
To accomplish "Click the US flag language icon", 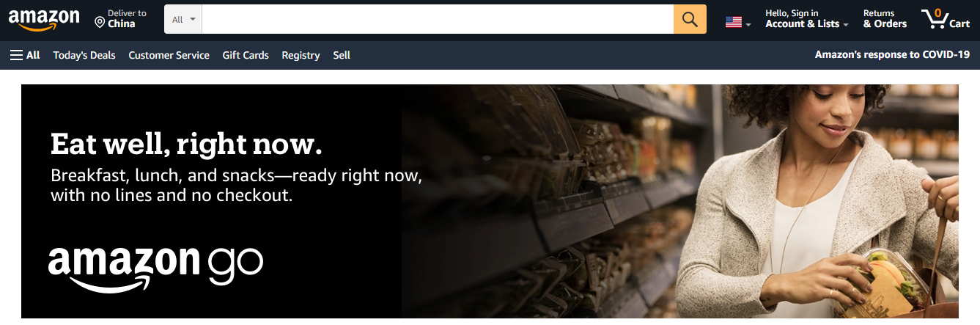I will 734,22.
